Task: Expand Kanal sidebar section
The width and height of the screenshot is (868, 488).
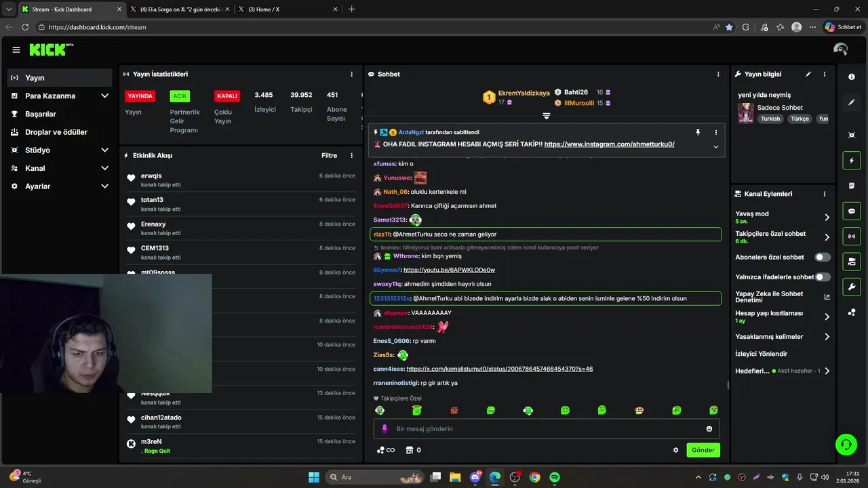Action: tap(104, 168)
